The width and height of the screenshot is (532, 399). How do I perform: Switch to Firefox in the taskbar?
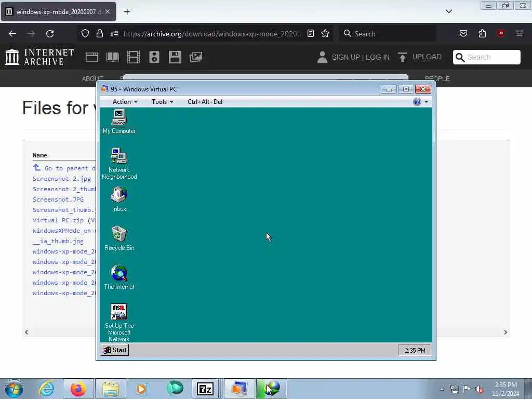(x=78, y=389)
